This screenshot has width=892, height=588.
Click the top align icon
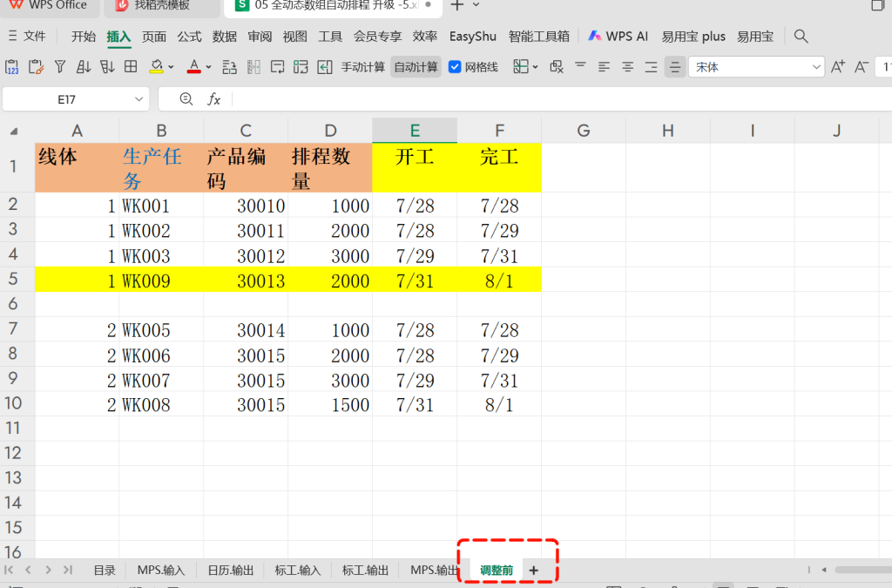click(580, 66)
